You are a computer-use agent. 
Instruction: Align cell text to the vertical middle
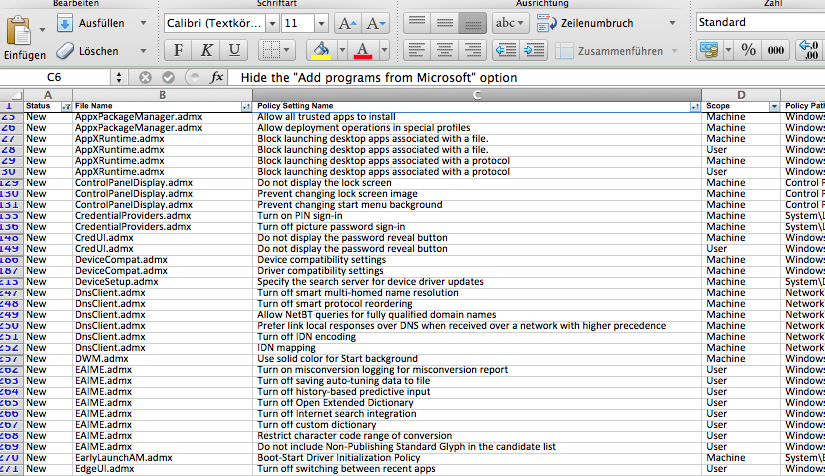[x=445, y=23]
